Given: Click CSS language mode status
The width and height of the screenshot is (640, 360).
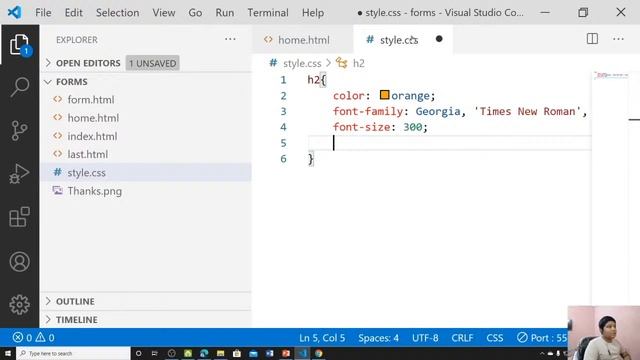Looking at the screenshot, I should 495,338.
